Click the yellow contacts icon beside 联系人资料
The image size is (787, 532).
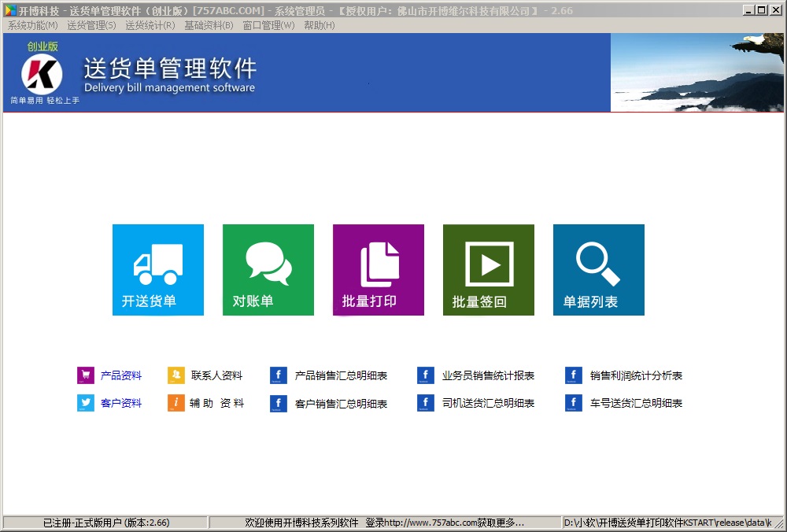(176, 375)
